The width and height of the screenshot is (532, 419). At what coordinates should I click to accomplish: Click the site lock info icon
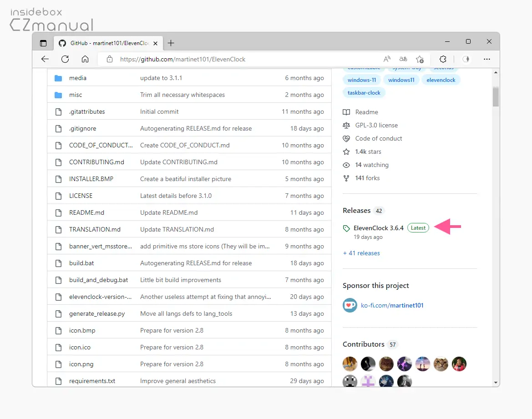click(x=110, y=60)
